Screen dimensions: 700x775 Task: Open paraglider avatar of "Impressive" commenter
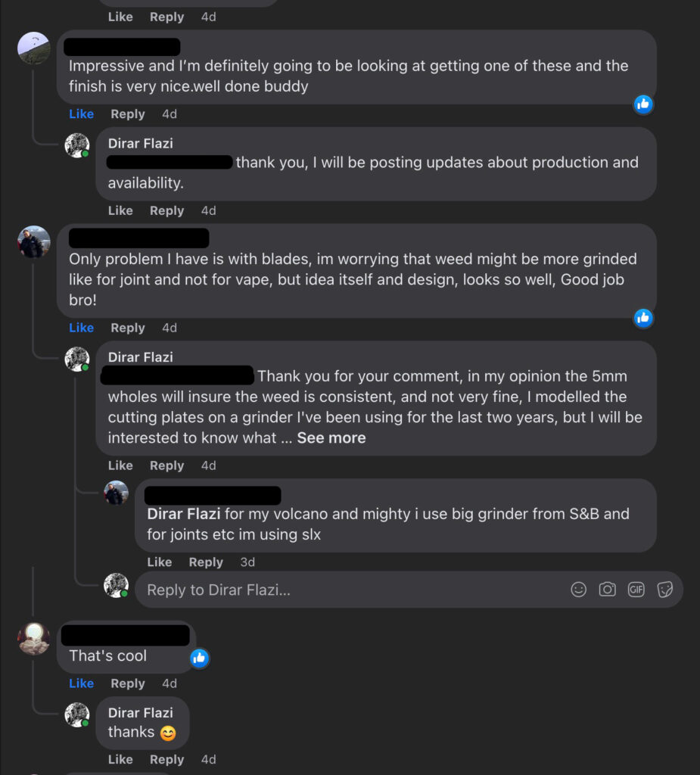[x=34, y=48]
